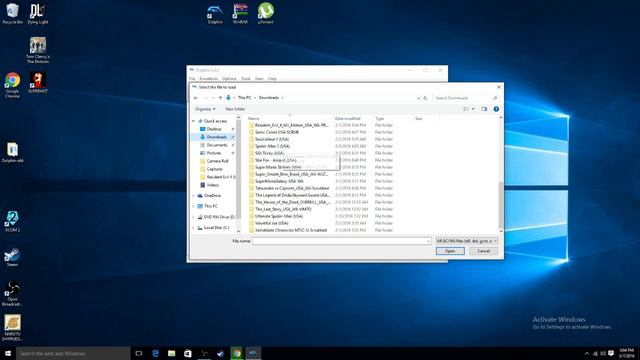Select Videos in the navigation pane

point(213,185)
